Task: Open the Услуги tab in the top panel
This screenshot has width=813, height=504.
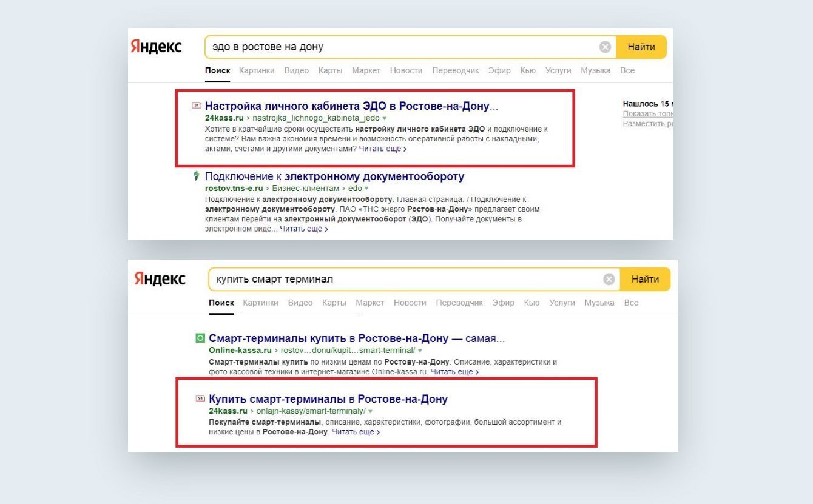Action: 558,70
